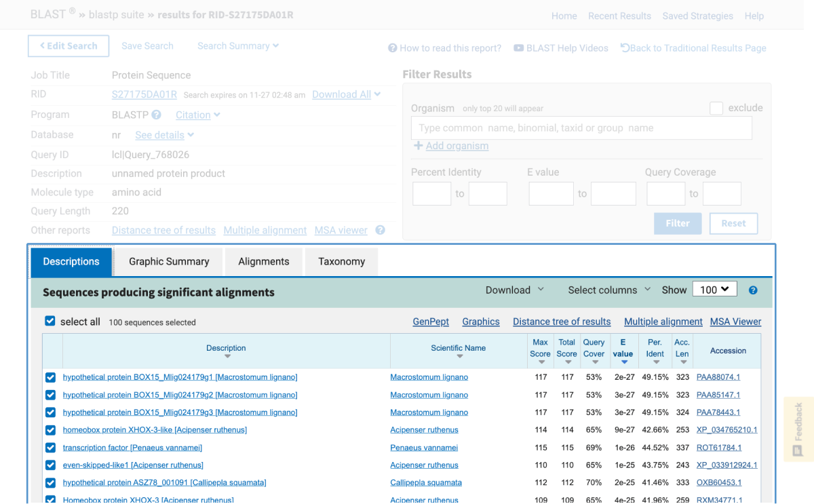
Task: Click the Edit Search button
Action: [69, 46]
